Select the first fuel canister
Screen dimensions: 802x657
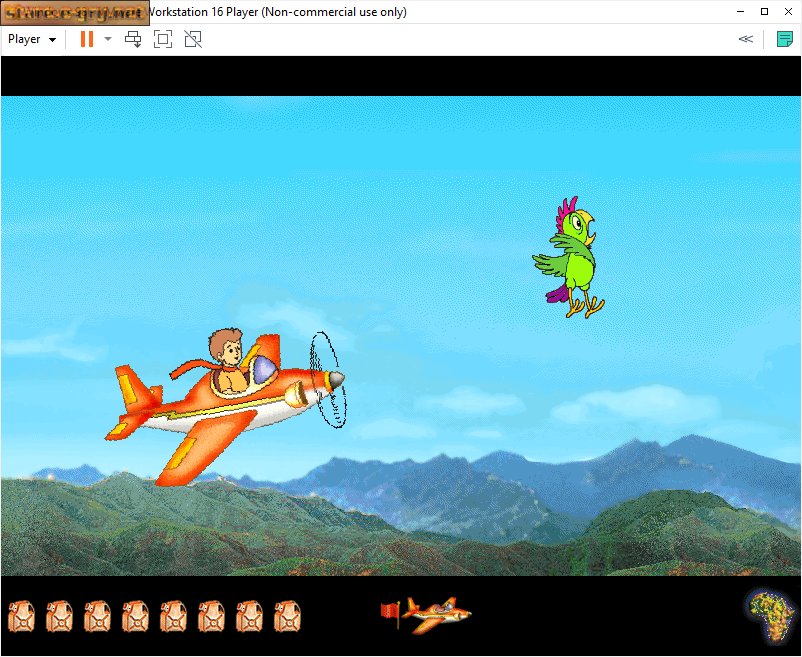(21, 616)
